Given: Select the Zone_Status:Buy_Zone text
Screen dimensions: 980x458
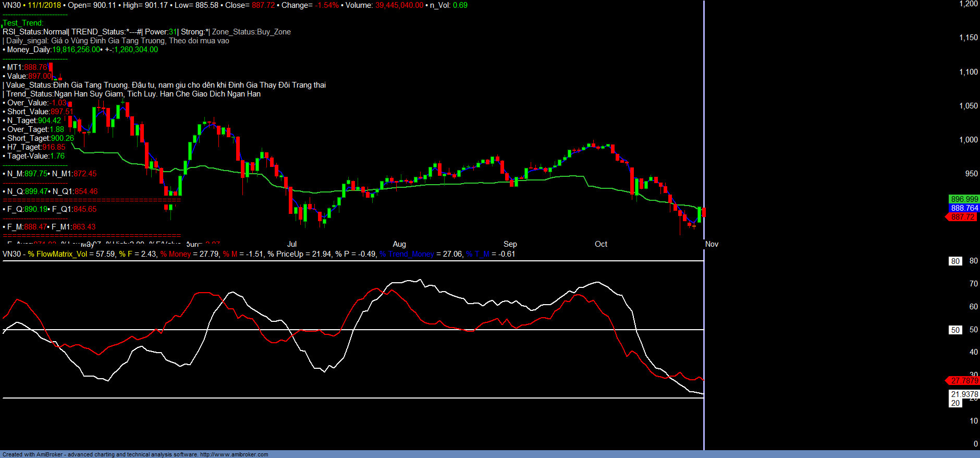Looking at the screenshot, I should click(x=251, y=32).
